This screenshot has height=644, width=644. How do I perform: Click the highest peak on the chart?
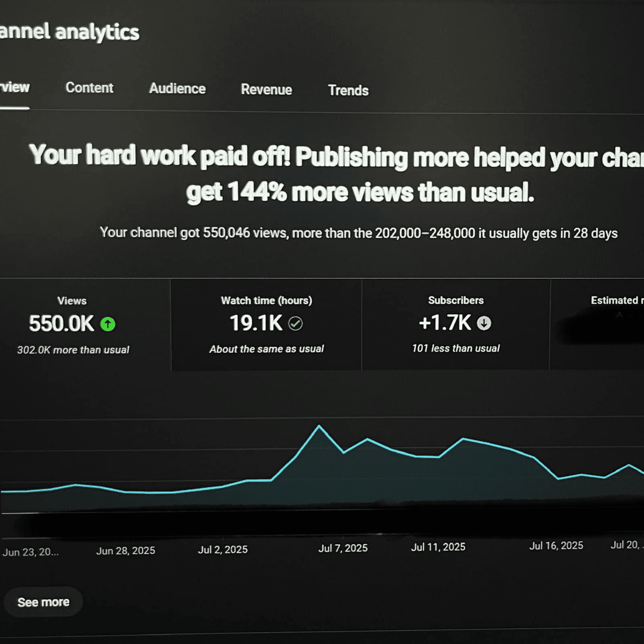point(319,426)
